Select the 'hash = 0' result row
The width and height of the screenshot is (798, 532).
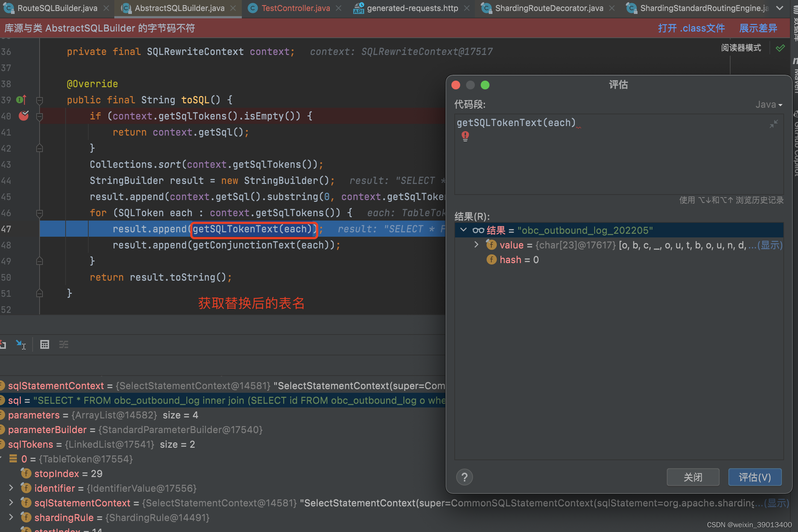tap(619, 260)
